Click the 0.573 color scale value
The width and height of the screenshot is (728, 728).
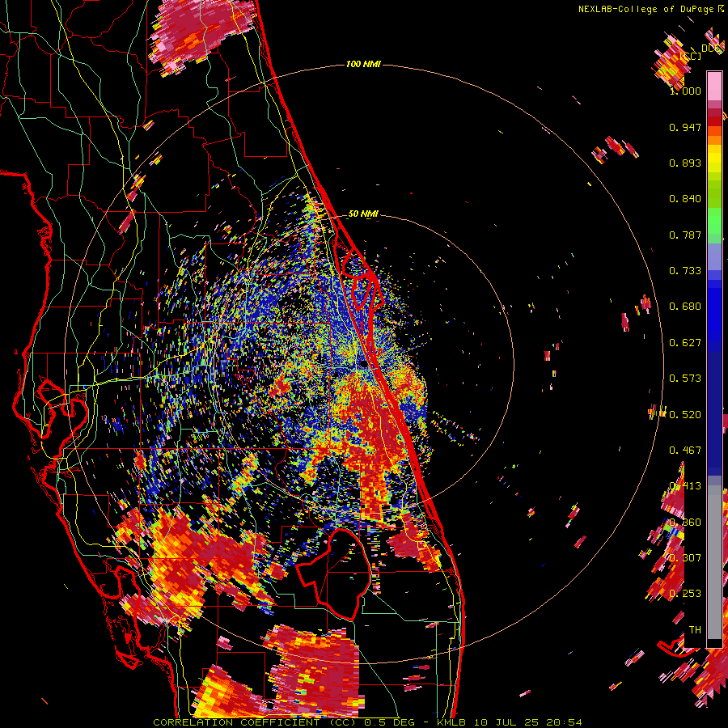(685, 379)
